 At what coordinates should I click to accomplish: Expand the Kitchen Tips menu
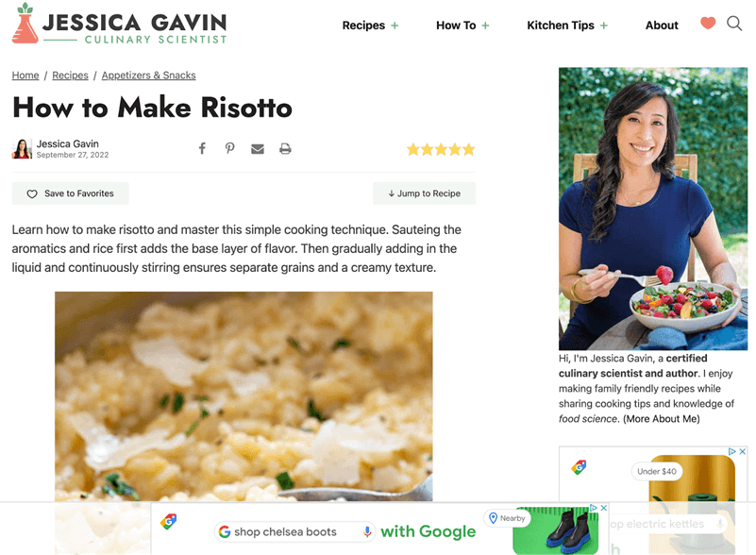[566, 25]
